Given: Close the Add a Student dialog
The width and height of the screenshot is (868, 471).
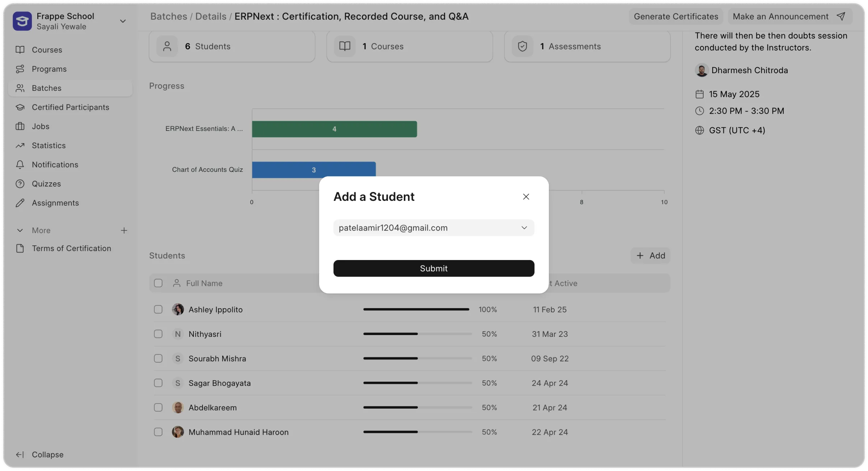Looking at the screenshot, I should (526, 197).
